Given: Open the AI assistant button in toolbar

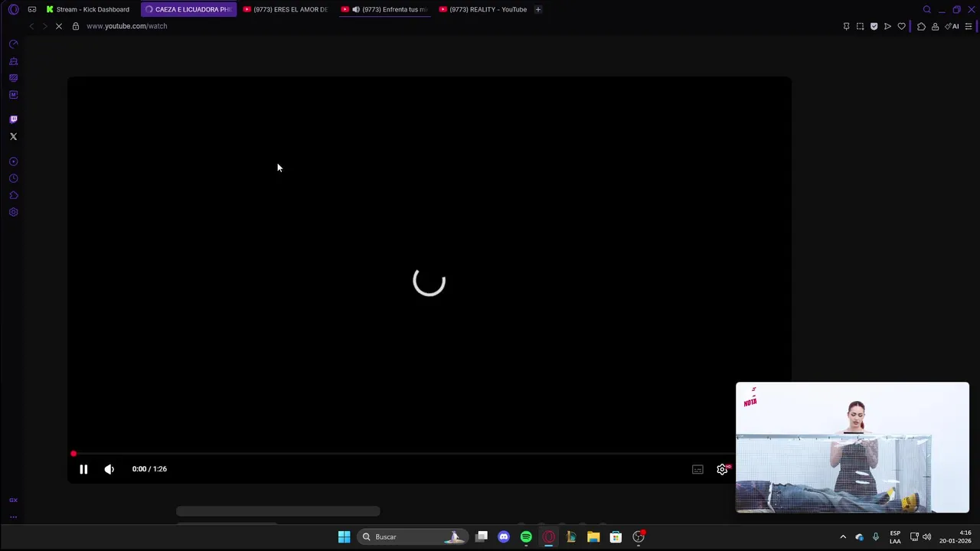Looking at the screenshot, I should pos(952,26).
